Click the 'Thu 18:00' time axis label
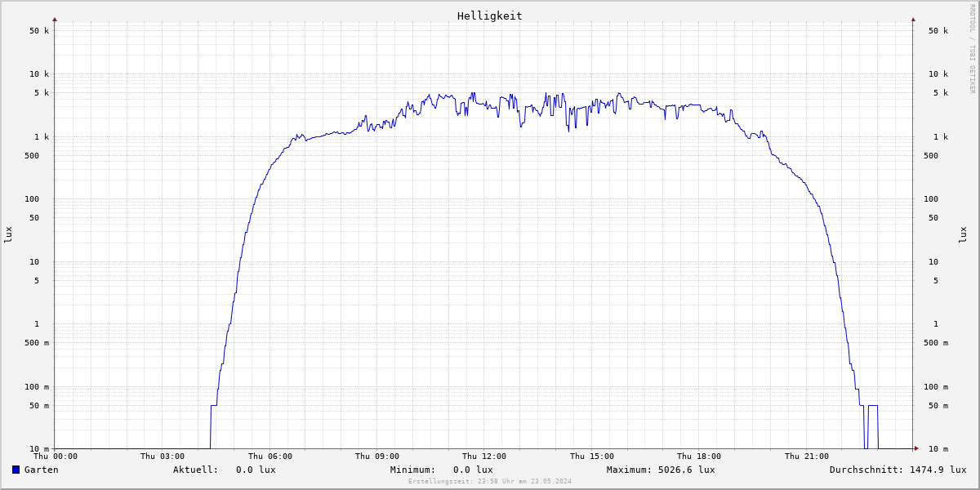The height and width of the screenshot is (490, 980). point(699,457)
